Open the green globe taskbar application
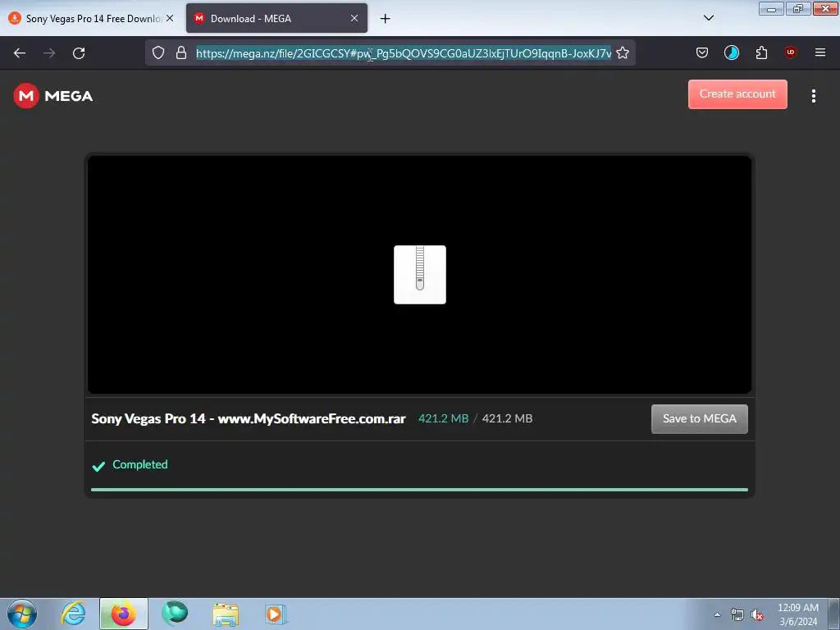840x630 pixels. [x=175, y=614]
